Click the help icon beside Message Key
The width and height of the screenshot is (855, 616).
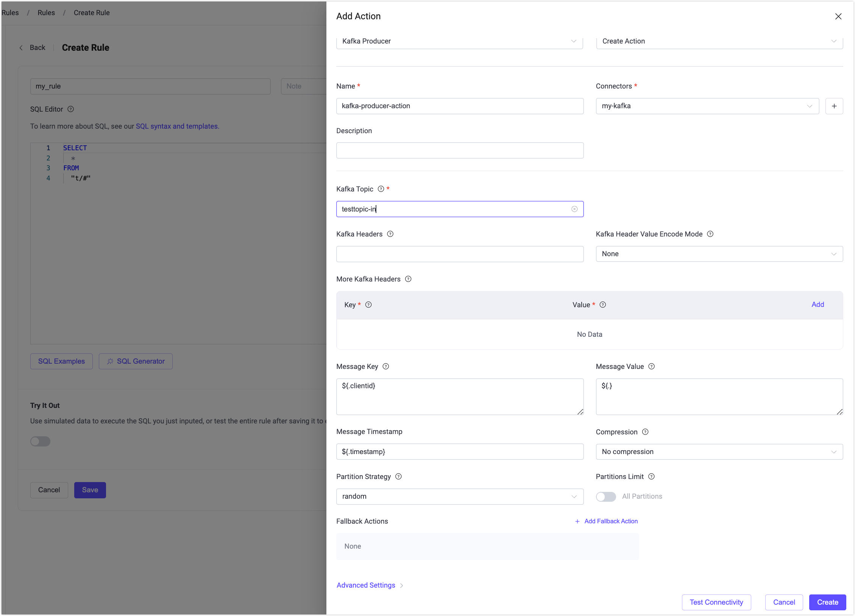tap(386, 367)
